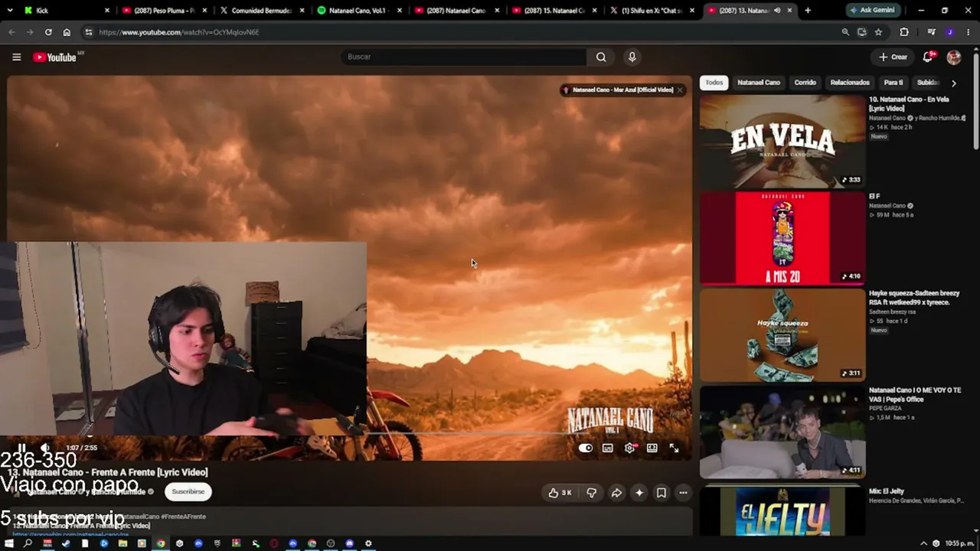Open the YouTube account avatar menu
Screen dimensions: 980x551
[953, 57]
